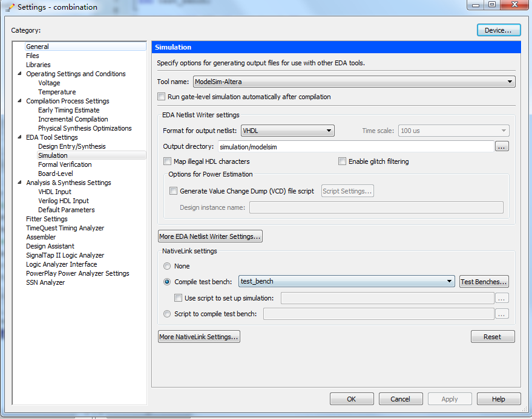Select Default Parameters page
The image size is (532, 419).
(x=67, y=210)
